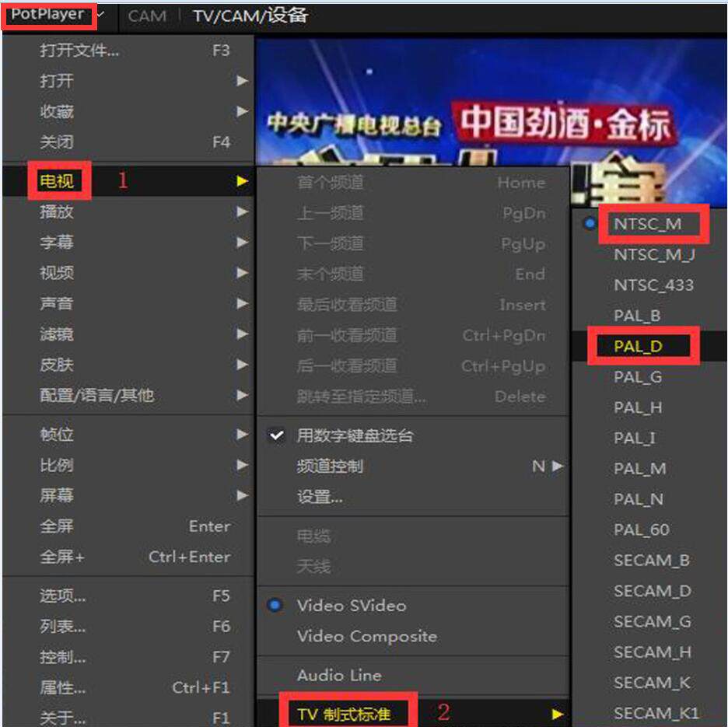Select SECAM_K1 TV standard
Viewport: 728px width, 727px height.
pos(649,713)
